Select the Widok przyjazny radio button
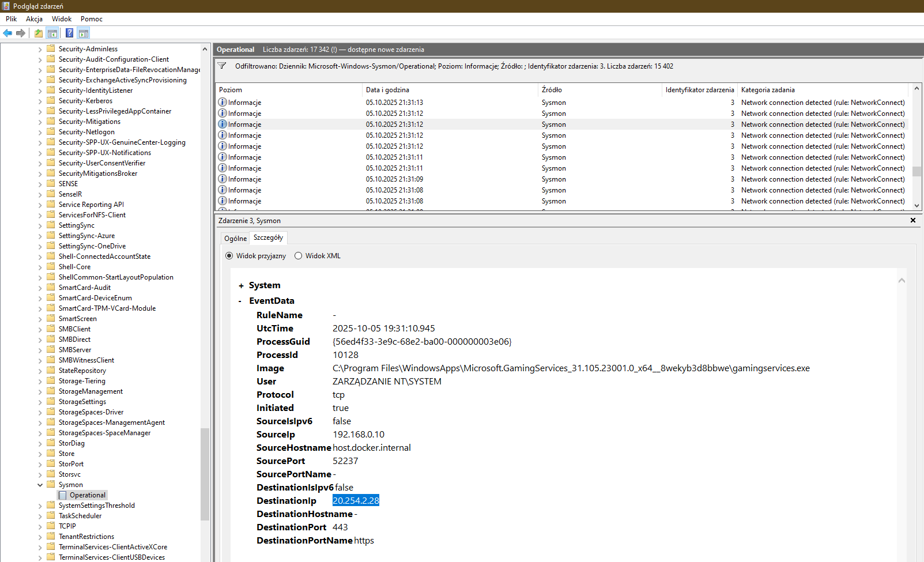 pos(229,256)
